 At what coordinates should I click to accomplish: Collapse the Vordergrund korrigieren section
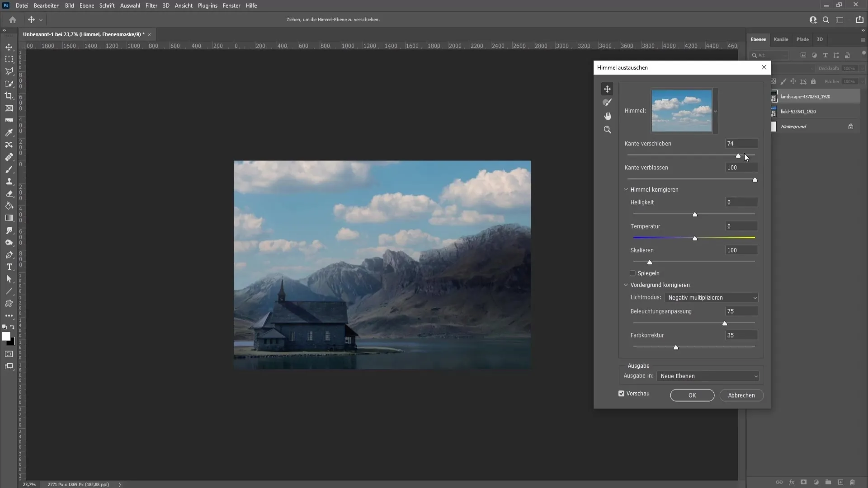click(x=626, y=285)
